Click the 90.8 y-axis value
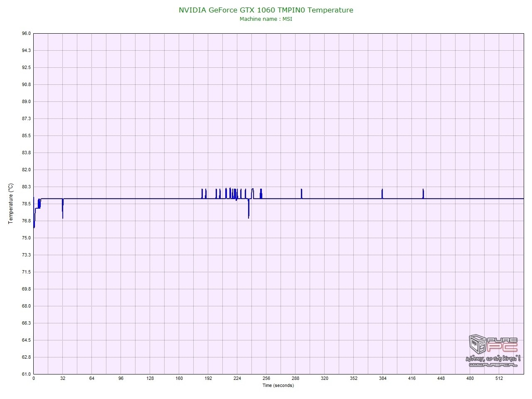 tap(26, 84)
